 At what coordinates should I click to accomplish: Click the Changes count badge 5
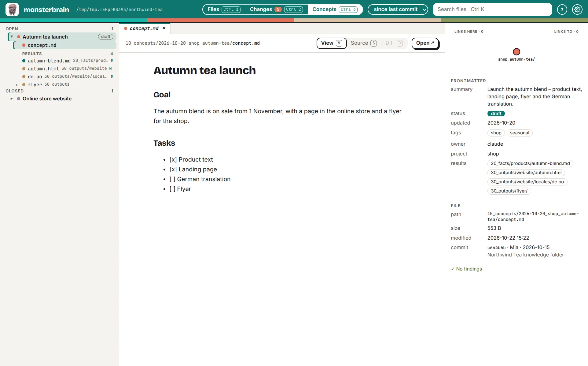(x=278, y=9)
